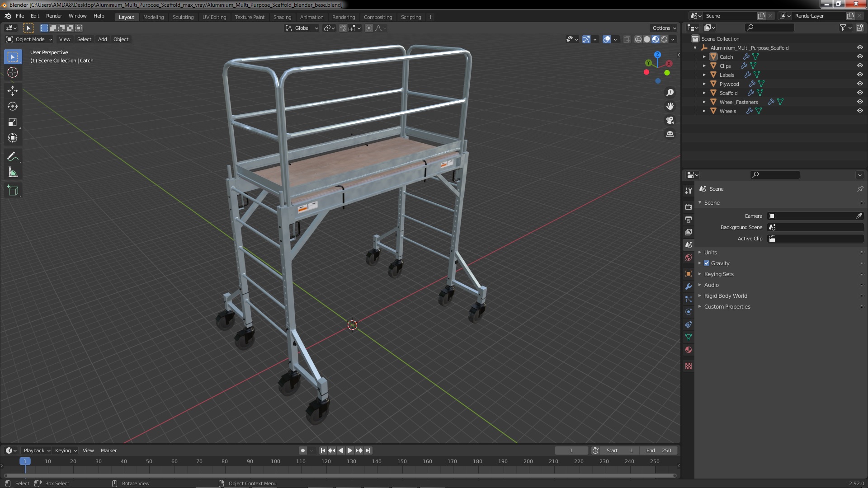The height and width of the screenshot is (488, 868).
Task: Switch to the UV Editing workspace tab
Action: [214, 17]
